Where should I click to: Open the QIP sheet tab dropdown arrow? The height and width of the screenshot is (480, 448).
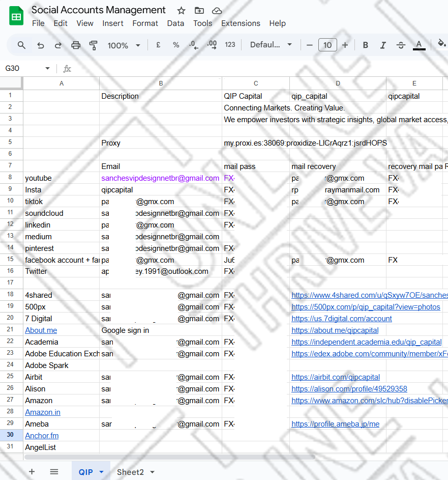click(101, 472)
